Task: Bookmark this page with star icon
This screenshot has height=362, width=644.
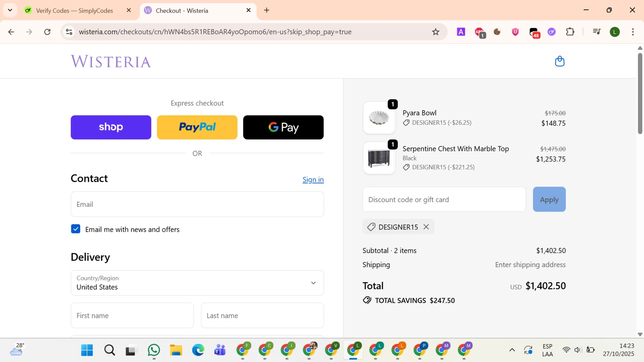Action: tap(436, 32)
